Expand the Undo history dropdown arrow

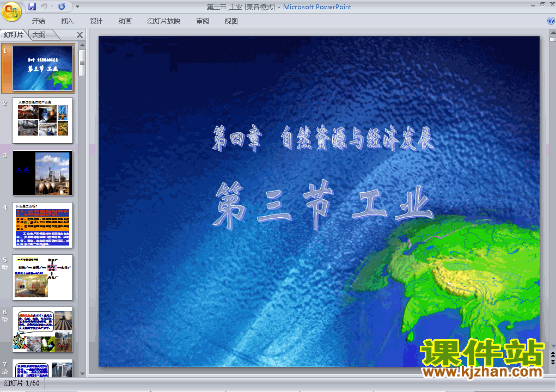[x=52, y=7]
